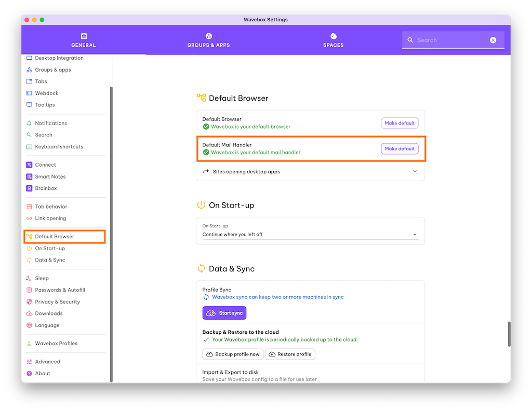Clear the search field with the X icon
532x411 pixels.
[x=493, y=40]
